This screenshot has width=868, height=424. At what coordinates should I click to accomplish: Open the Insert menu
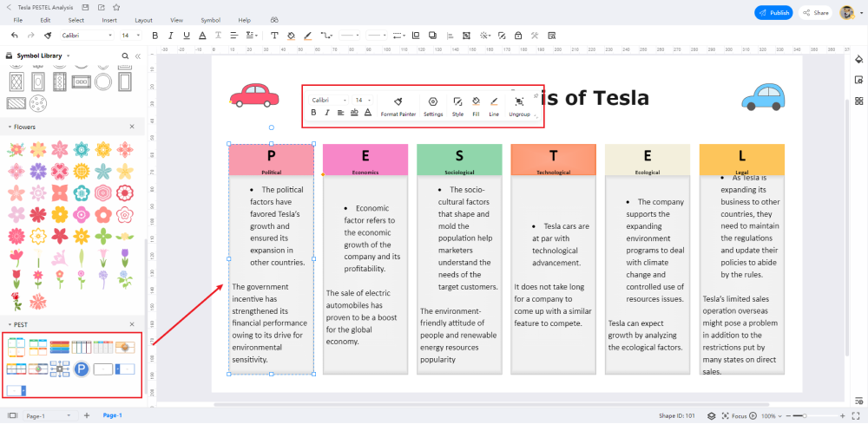109,20
